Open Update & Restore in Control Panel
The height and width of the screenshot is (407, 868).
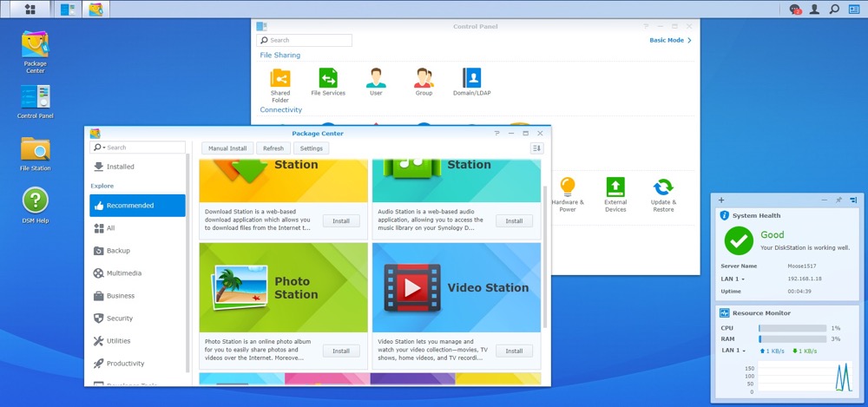(663, 195)
